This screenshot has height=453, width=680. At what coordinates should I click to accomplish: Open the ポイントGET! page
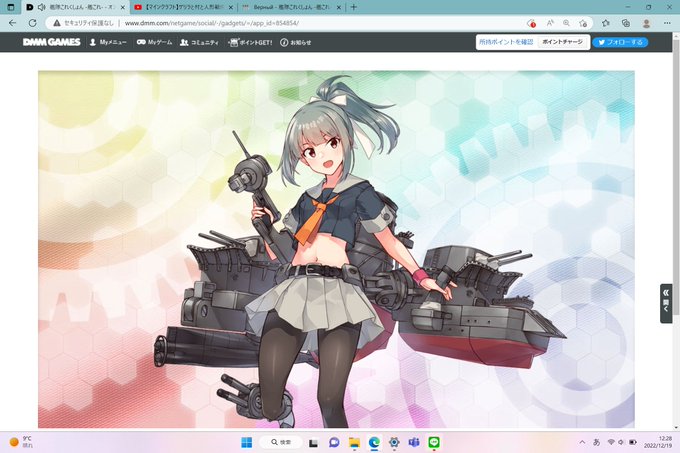click(x=251, y=42)
